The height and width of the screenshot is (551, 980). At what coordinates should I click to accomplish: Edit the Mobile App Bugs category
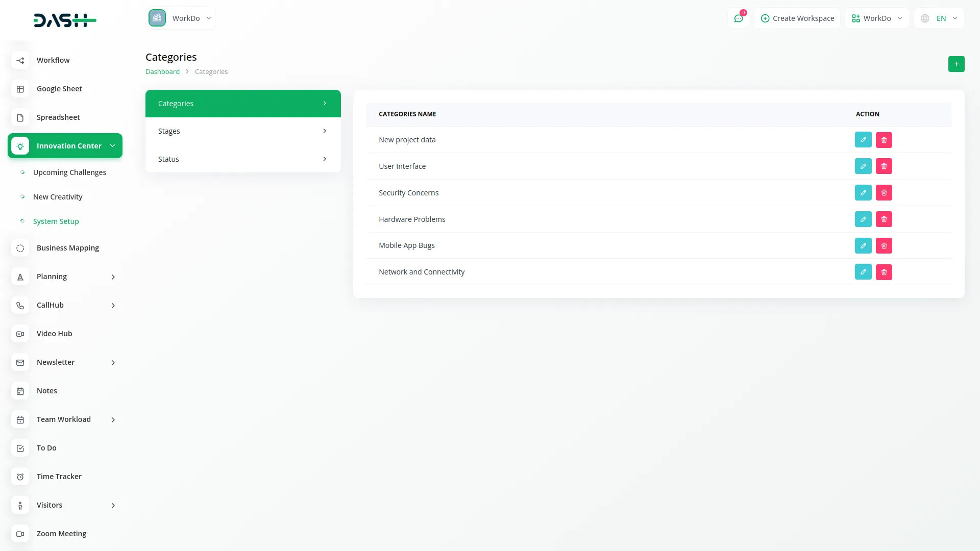click(x=863, y=246)
